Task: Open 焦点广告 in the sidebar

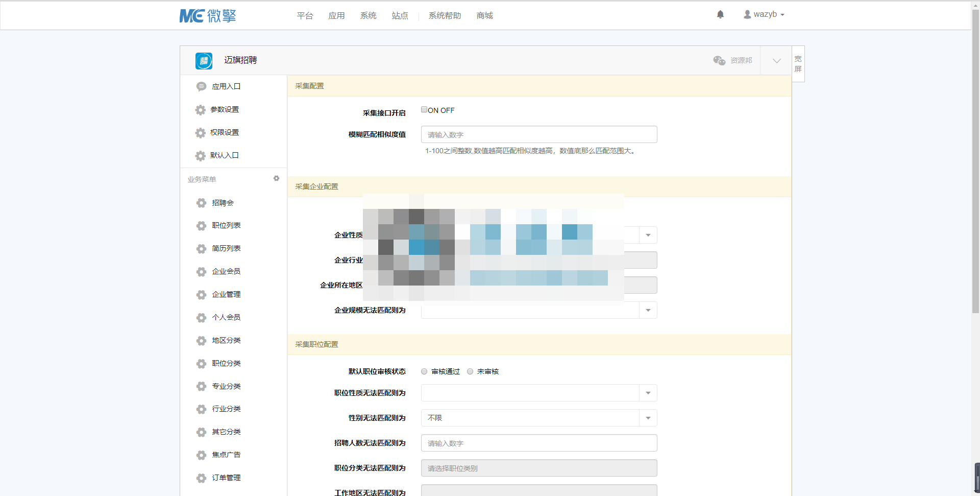Action: click(x=226, y=455)
